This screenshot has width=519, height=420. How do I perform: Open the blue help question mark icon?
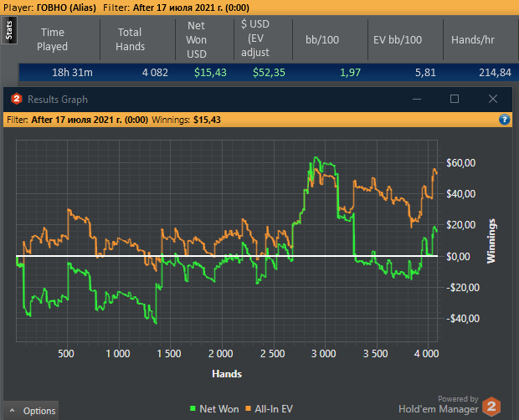click(504, 120)
